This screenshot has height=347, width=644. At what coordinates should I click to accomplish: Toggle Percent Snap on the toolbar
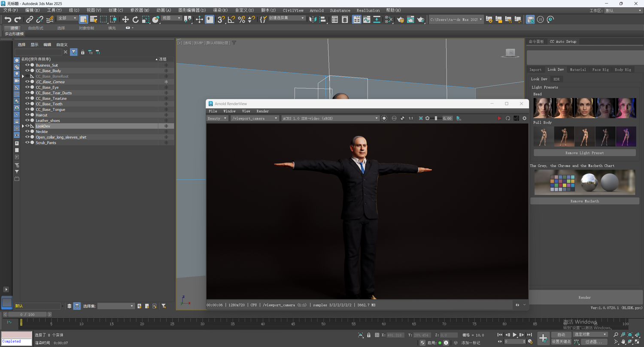coord(241,19)
